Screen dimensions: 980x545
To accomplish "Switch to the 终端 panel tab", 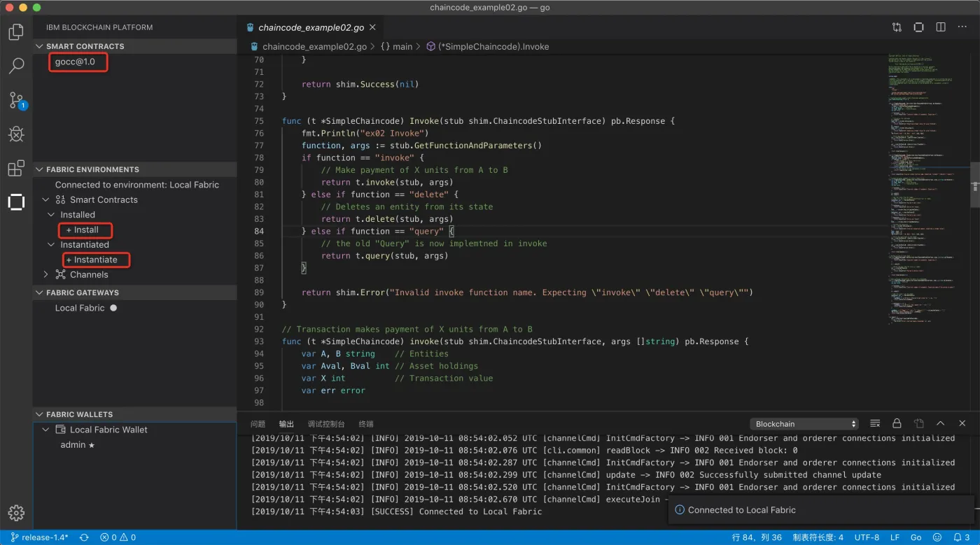I will [366, 424].
